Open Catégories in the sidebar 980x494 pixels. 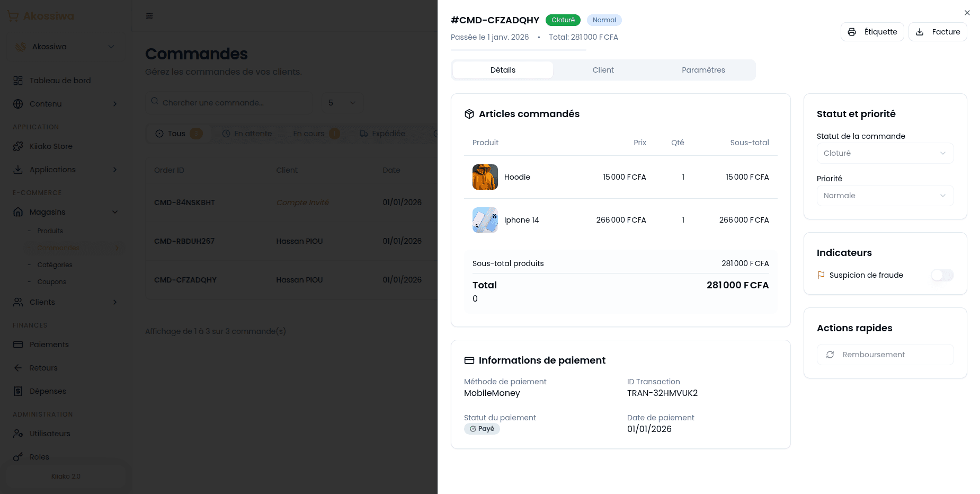(x=55, y=265)
